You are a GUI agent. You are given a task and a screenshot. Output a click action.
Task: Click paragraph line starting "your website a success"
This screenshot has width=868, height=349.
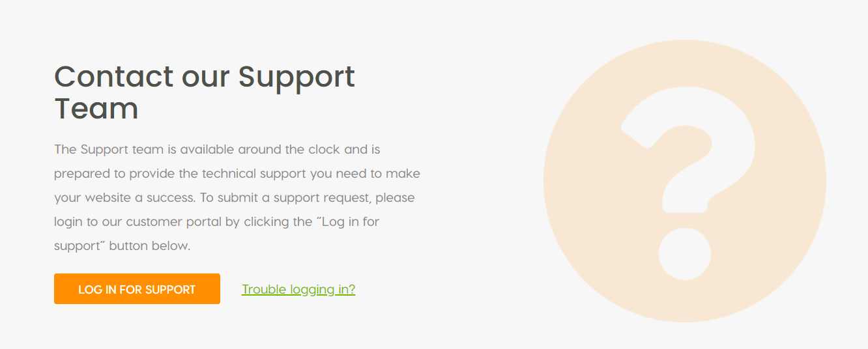(235, 198)
